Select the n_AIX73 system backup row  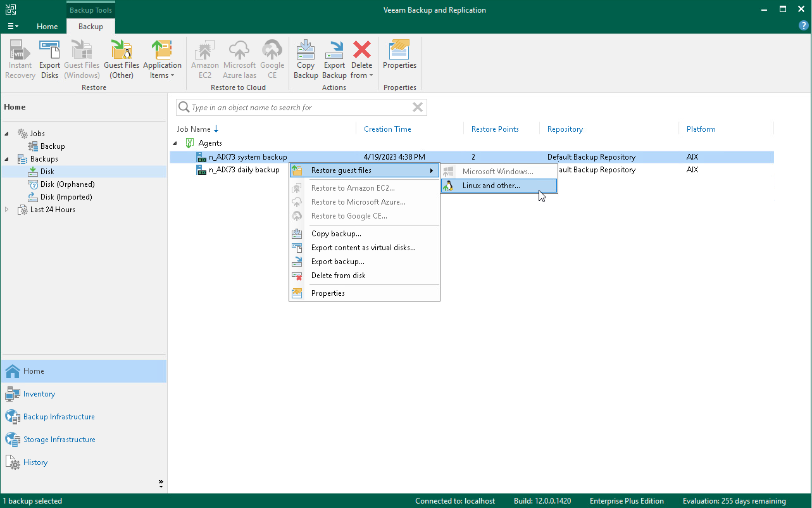point(472,157)
